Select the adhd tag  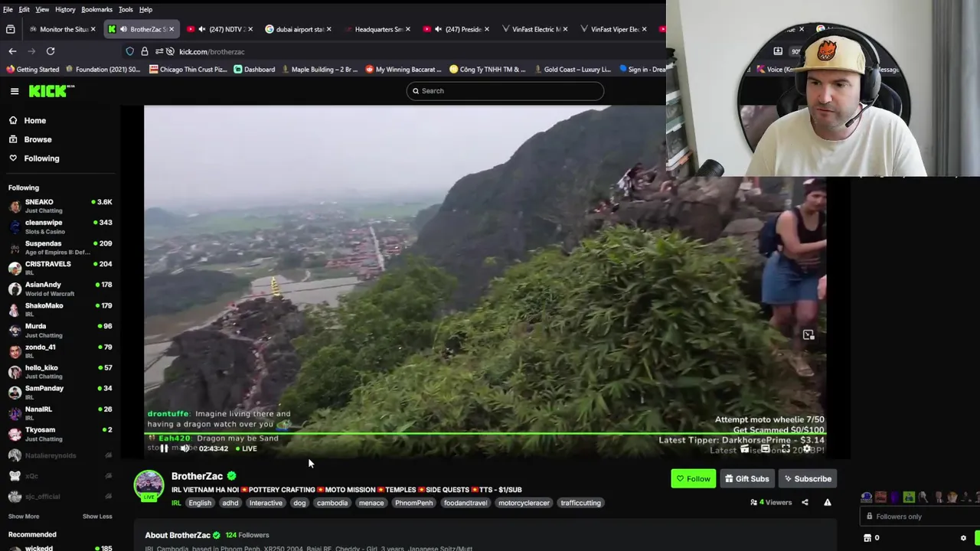click(230, 503)
